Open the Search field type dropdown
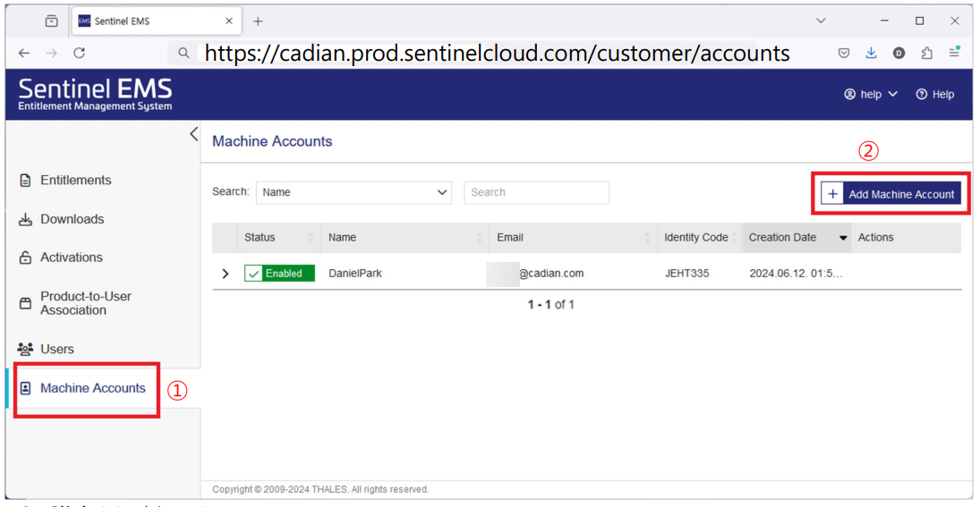Image resolution: width=980 pixels, height=507 pixels. pyautogui.click(x=354, y=192)
